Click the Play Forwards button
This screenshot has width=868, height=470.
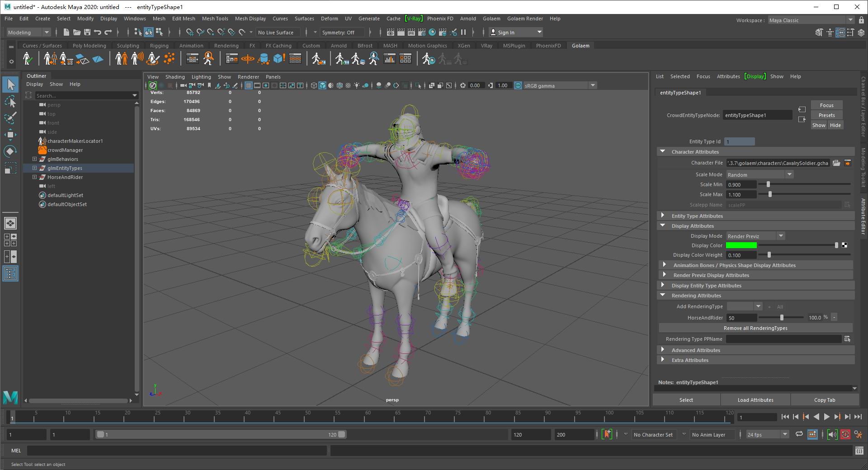tap(826, 417)
